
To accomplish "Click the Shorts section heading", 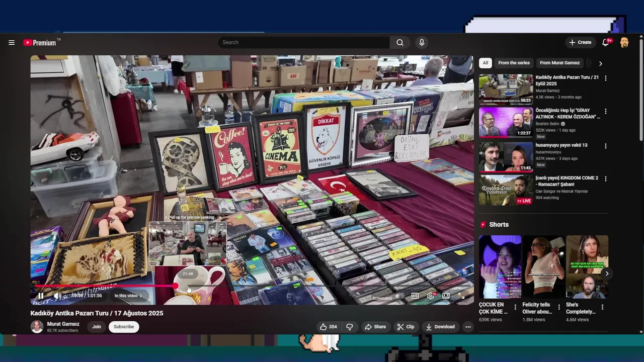I will [x=499, y=225].
